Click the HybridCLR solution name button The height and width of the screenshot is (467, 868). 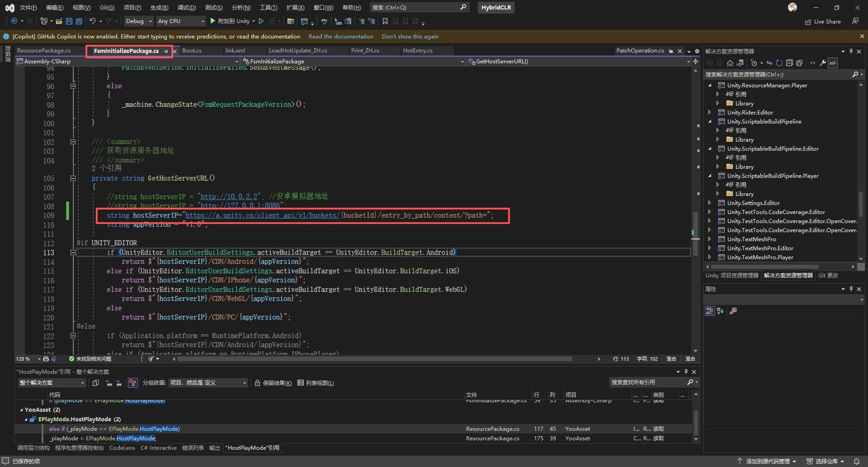point(496,8)
